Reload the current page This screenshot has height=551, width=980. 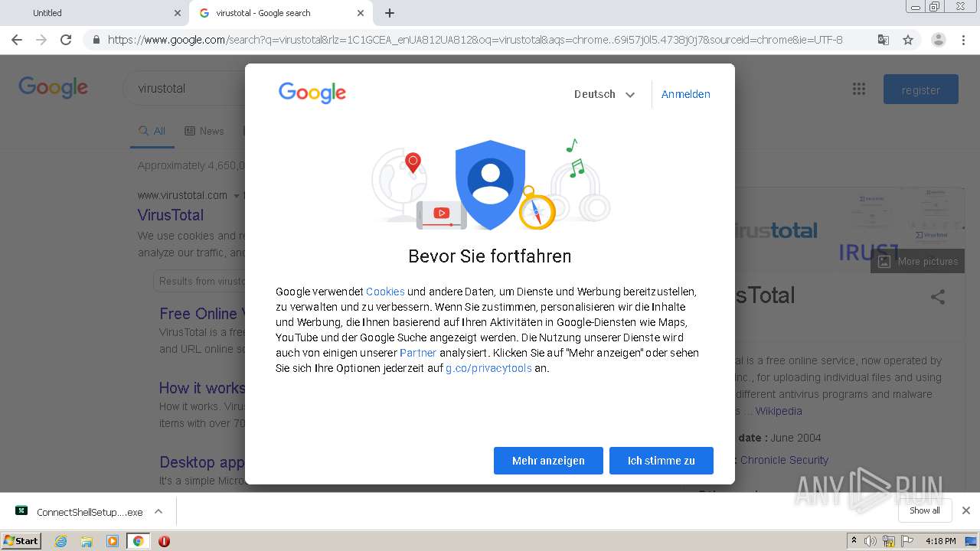coord(66,40)
